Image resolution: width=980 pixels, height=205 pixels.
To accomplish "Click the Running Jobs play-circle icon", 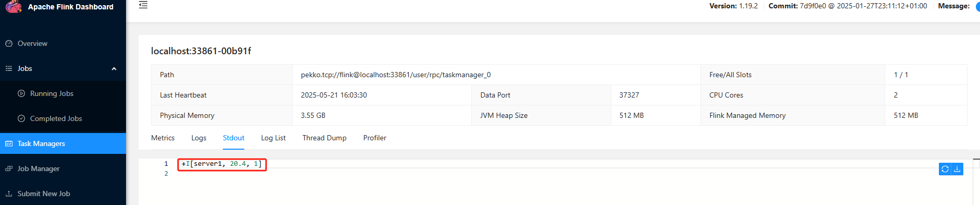I will 21,93.
